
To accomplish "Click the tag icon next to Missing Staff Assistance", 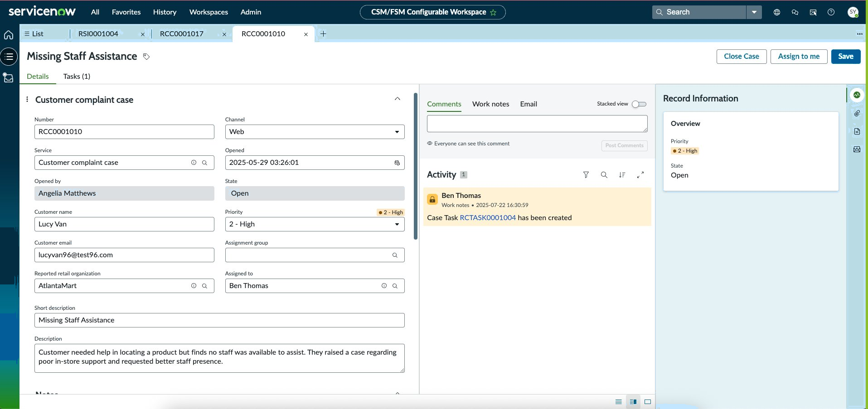I will 146,57.
